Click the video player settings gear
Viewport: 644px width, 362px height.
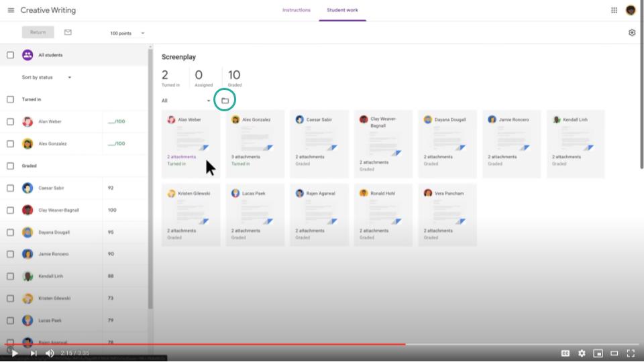[582, 353]
